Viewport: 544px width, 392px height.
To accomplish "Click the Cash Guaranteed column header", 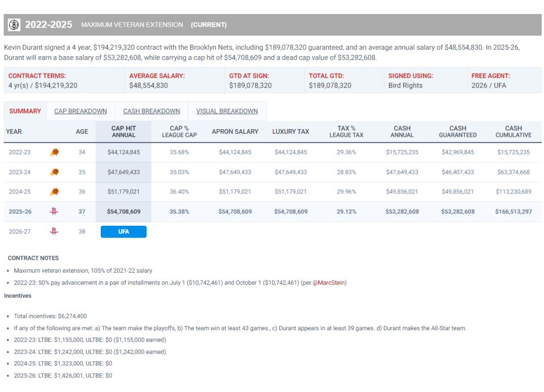I will tap(457, 131).
